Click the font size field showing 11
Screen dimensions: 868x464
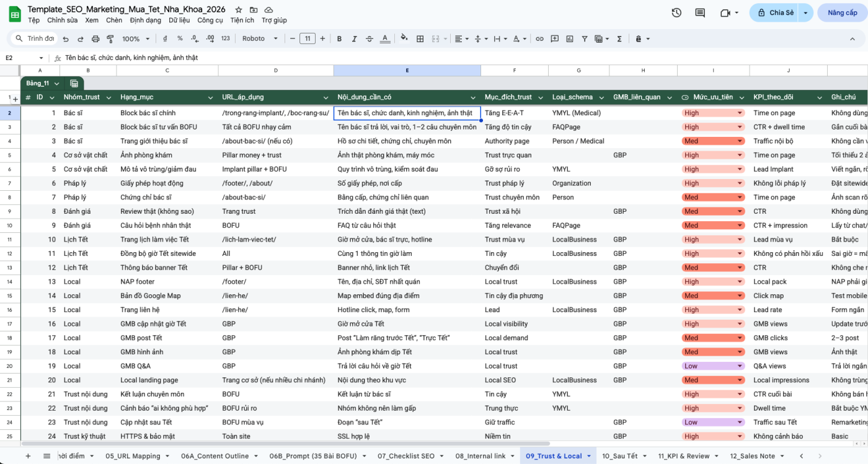point(308,38)
